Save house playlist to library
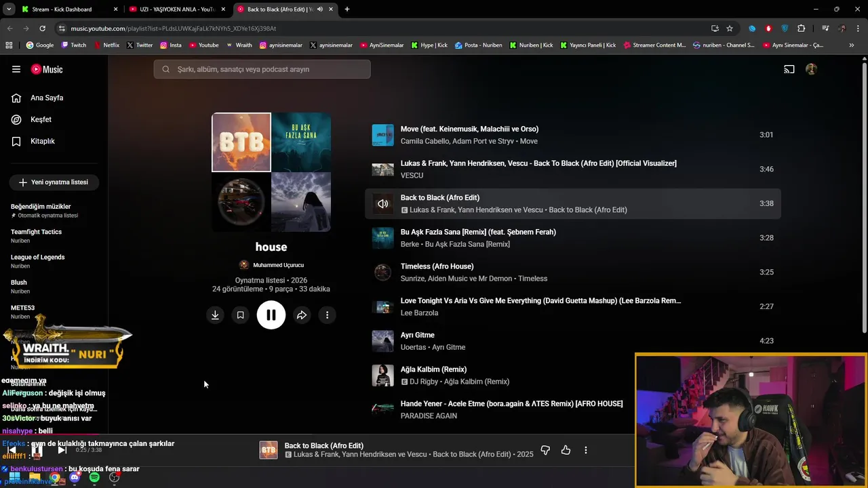The height and width of the screenshot is (488, 868). (240, 315)
